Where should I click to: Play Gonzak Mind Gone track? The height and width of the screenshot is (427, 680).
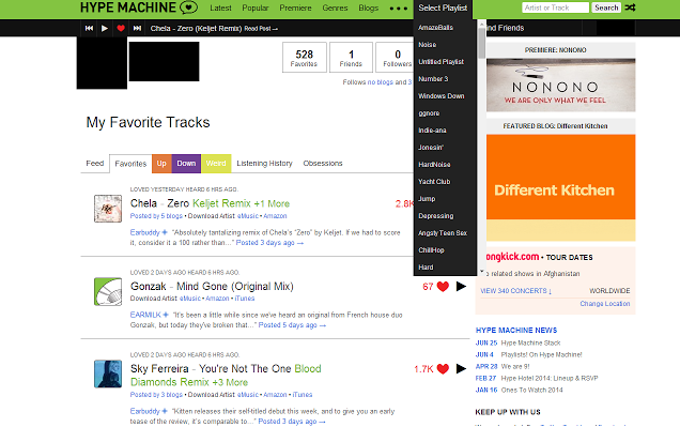(461, 286)
